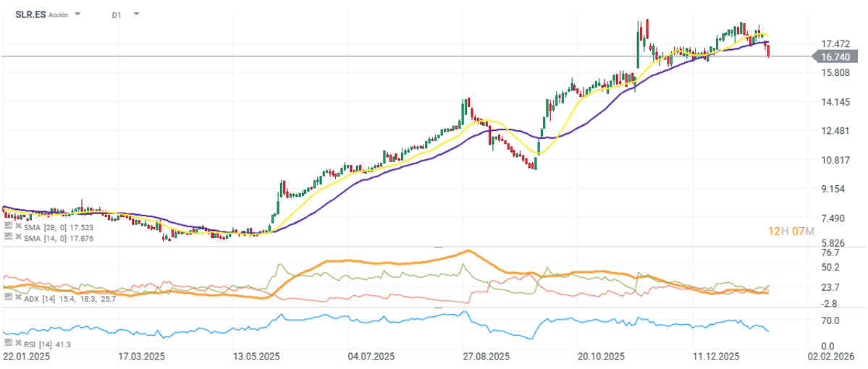Click the D1 timeframe label
868x369 pixels.
click(x=117, y=14)
